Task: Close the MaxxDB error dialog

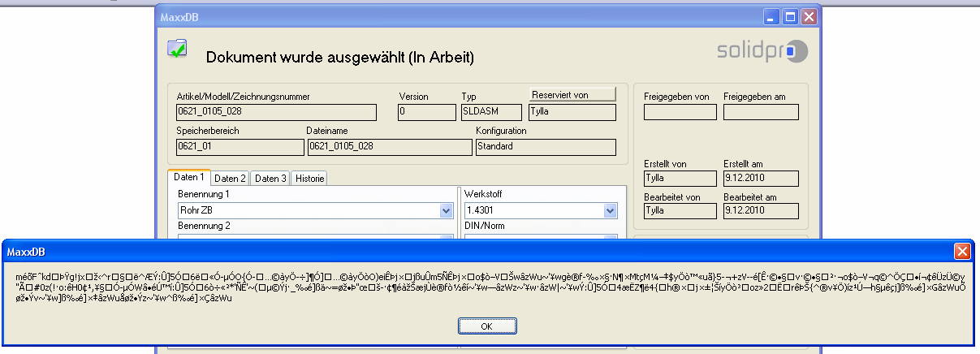Action: click(961, 251)
